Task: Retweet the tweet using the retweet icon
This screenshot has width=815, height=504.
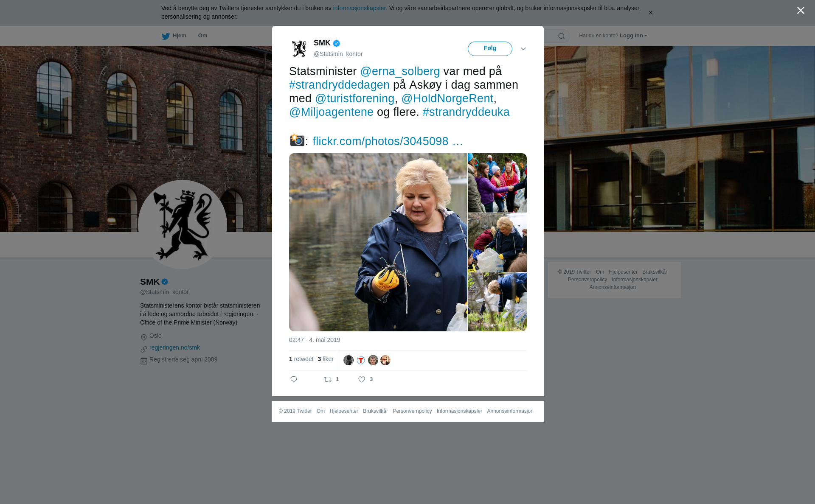Action: [328, 379]
